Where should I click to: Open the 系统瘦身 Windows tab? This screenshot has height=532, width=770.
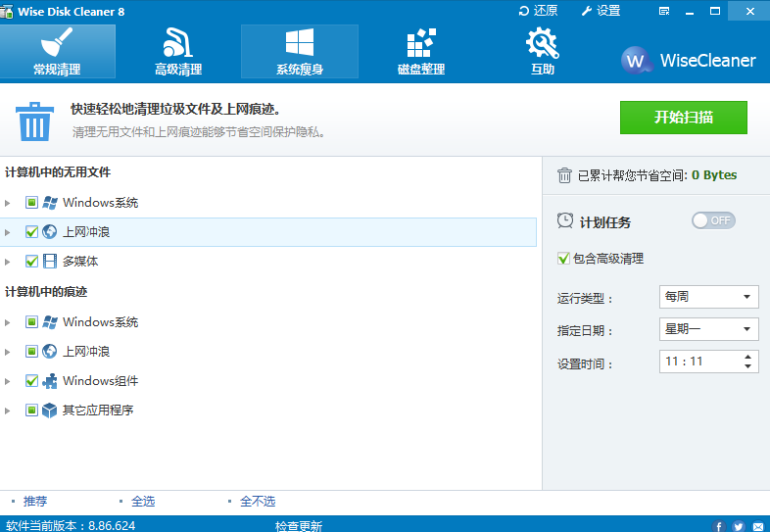[300, 52]
